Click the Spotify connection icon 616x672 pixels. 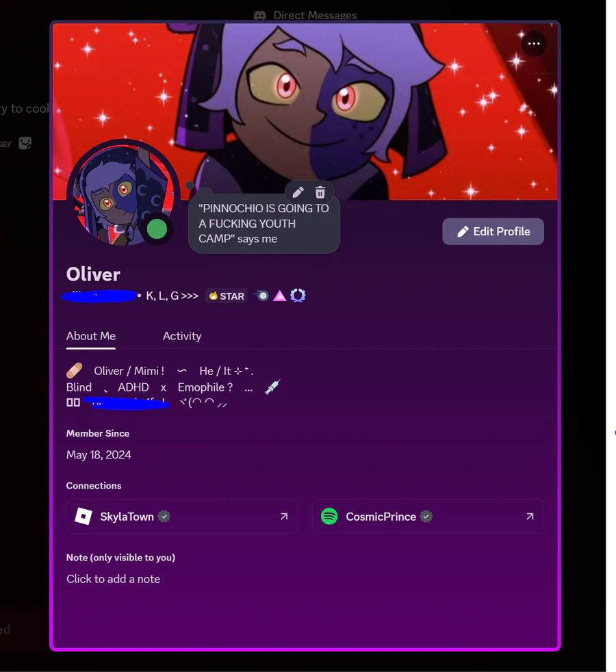click(329, 517)
